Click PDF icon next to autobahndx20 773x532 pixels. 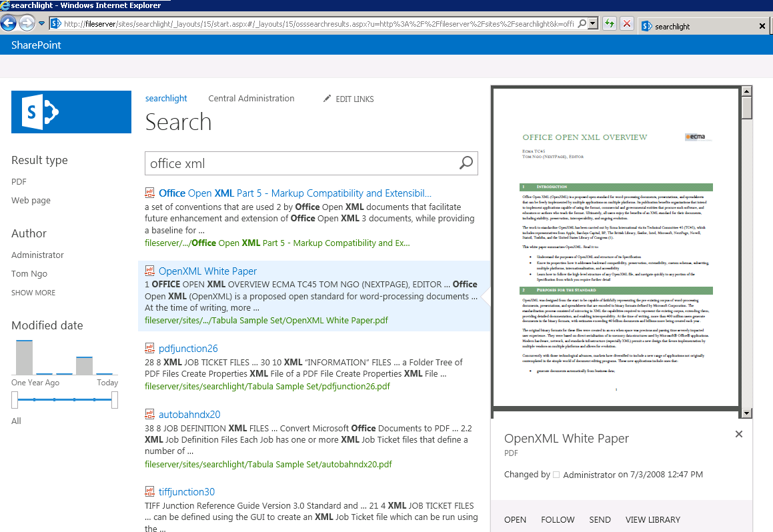coord(150,415)
